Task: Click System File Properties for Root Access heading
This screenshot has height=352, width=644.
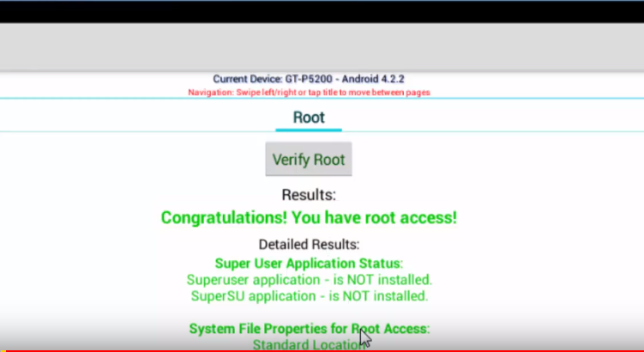Action: [x=310, y=329]
